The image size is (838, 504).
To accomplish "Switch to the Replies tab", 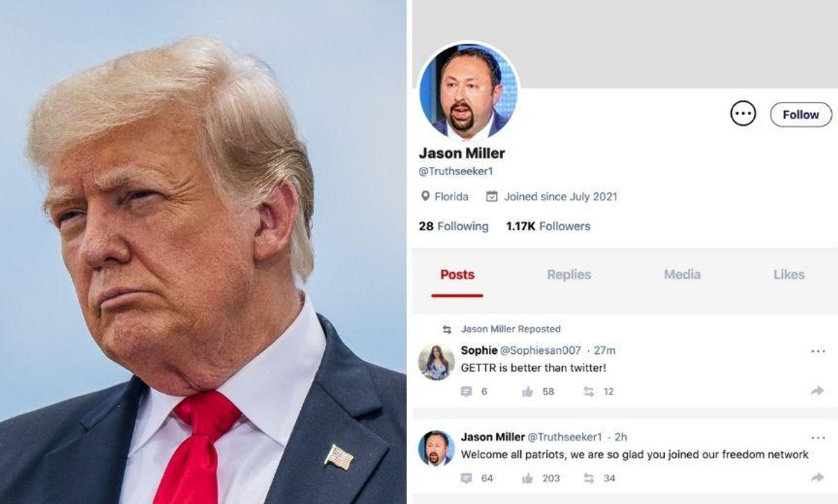I will (x=569, y=274).
